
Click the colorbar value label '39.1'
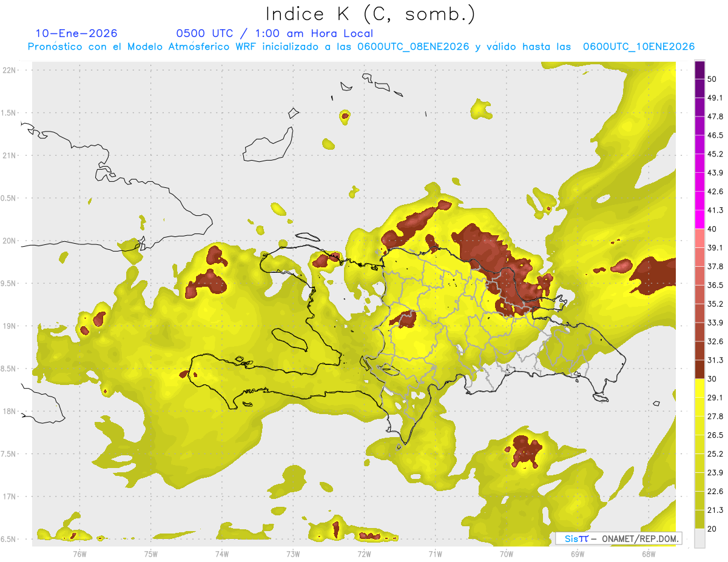(x=715, y=248)
